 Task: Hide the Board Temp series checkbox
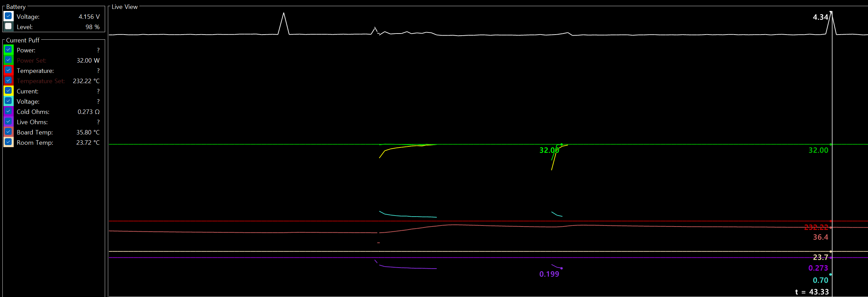click(9, 132)
